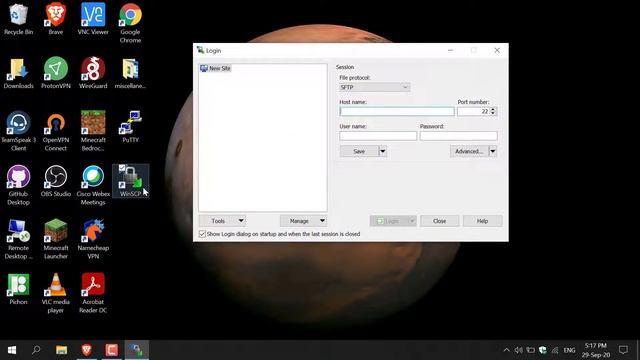
Task: Focus the Port number field
Action: pyautogui.click(x=473, y=111)
